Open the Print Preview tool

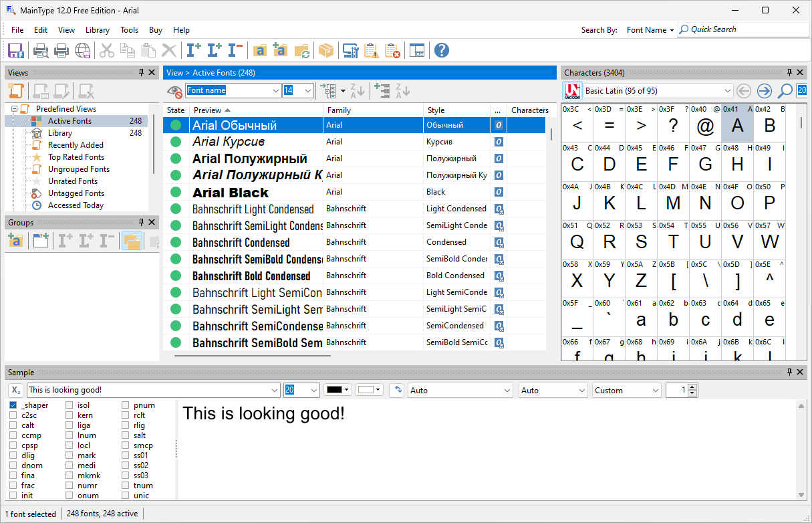tap(41, 50)
